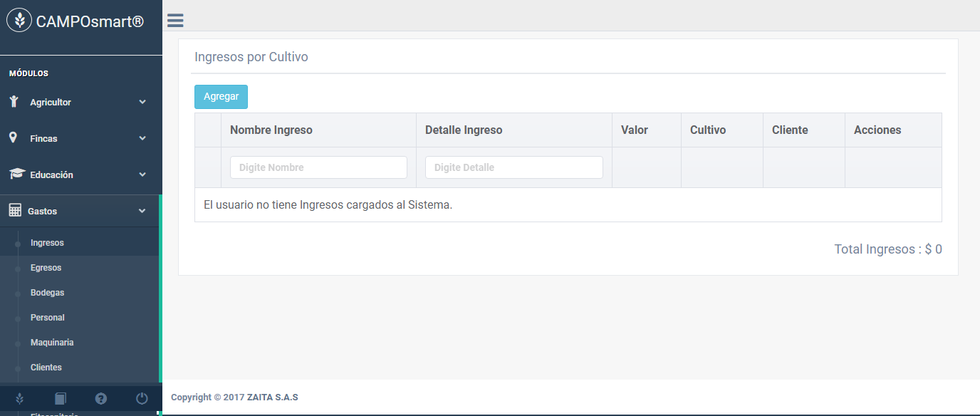Screen dimensions: 980x416
Task: Open the book icon in the sidebar footer
Action: [x=61, y=398]
